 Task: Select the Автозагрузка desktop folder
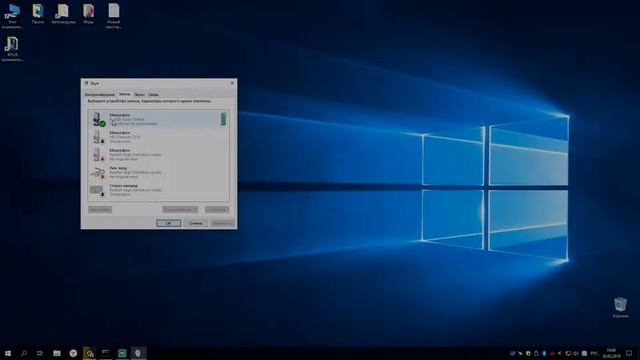tap(63, 14)
